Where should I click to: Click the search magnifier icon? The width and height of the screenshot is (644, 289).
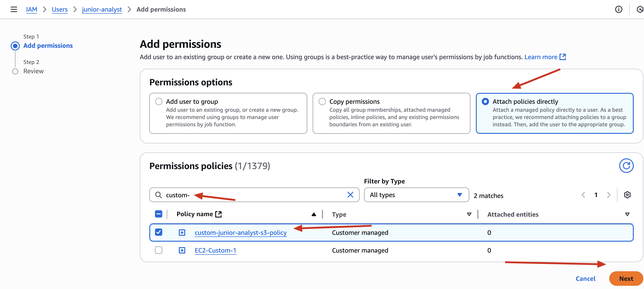click(x=158, y=195)
